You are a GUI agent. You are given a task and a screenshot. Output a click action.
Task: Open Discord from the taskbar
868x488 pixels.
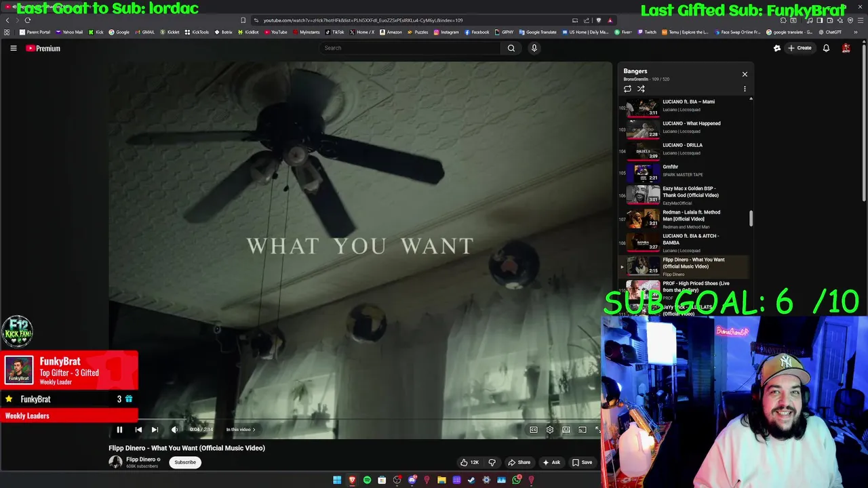[x=412, y=481]
